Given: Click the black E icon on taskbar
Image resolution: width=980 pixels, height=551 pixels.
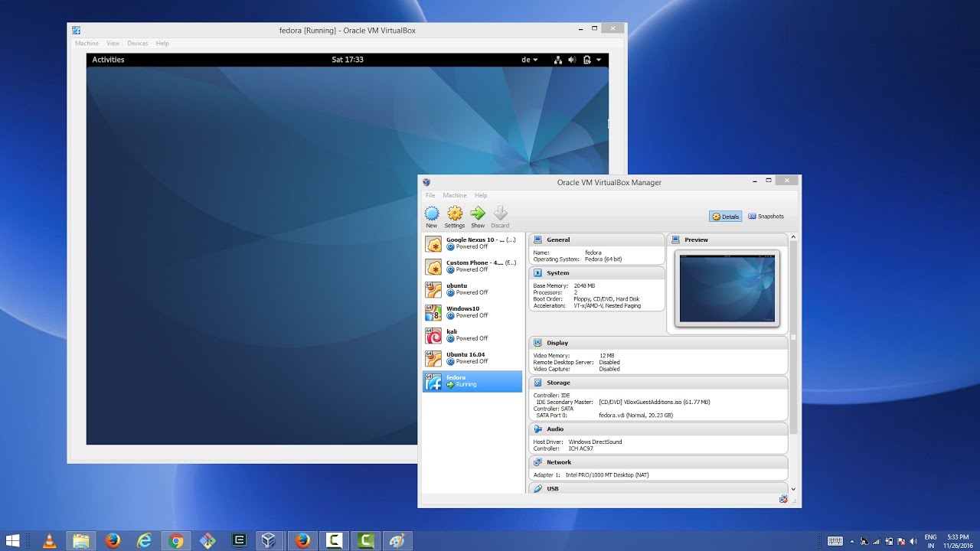Looking at the screenshot, I should [240, 540].
